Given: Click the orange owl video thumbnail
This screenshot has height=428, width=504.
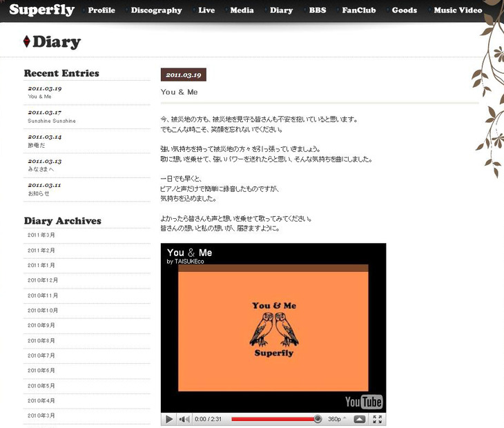Looking at the screenshot, I should (273, 328).
